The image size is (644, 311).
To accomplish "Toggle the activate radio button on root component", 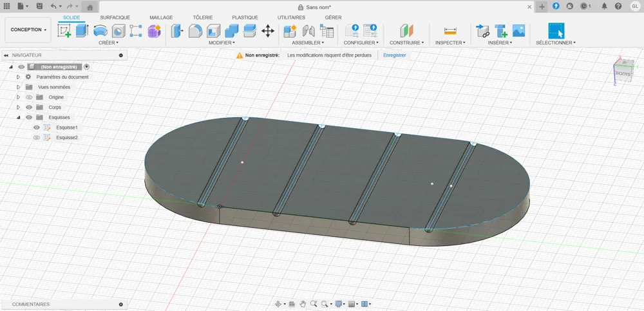I will [x=86, y=66].
